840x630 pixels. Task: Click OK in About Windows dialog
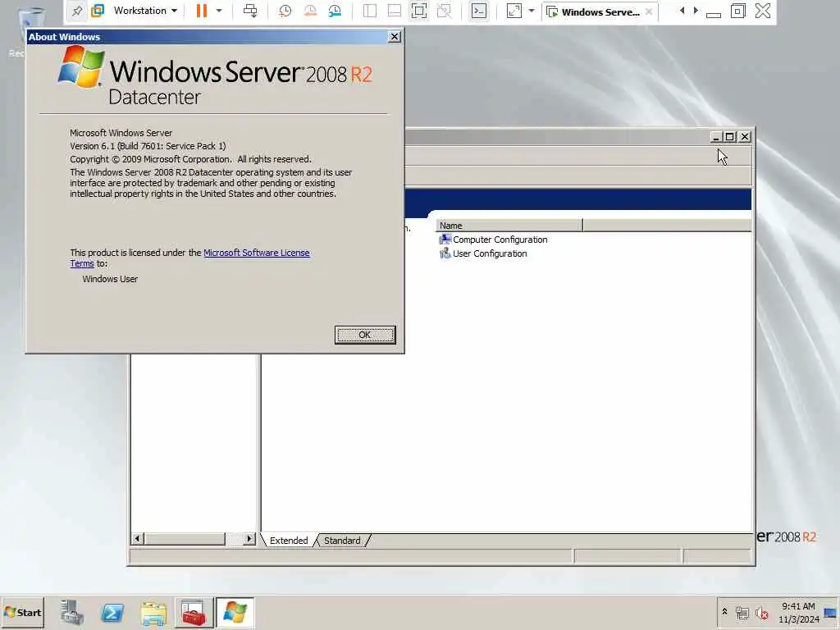[x=365, y=335]
